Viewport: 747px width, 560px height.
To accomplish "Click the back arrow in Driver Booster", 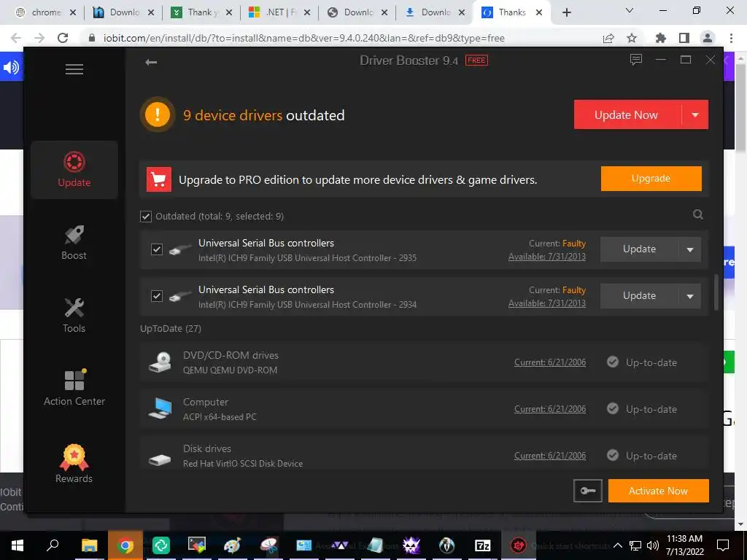I will (151, 62).
